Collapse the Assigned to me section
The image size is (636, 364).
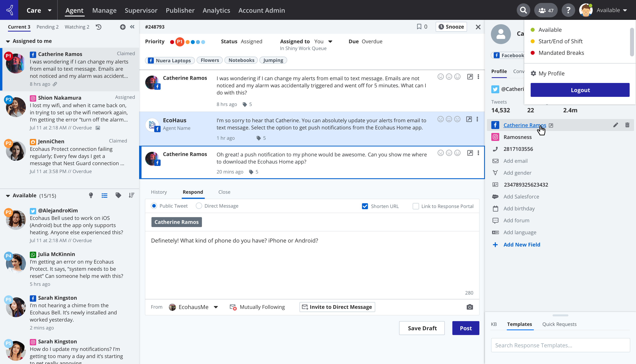pos(8,41)
